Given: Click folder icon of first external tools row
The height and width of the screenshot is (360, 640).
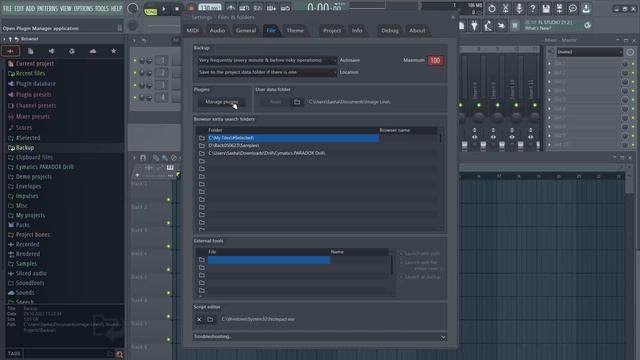Looking at the screenshot, I should (202, 260).
